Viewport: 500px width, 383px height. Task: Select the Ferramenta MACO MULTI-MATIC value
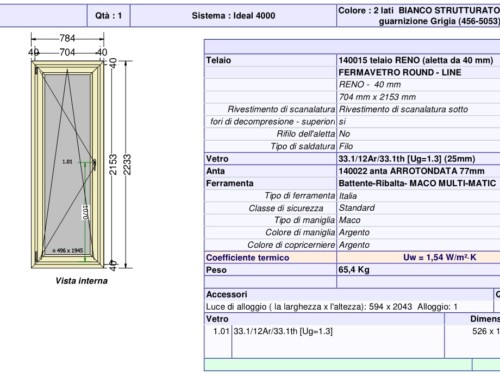[418, 183]
